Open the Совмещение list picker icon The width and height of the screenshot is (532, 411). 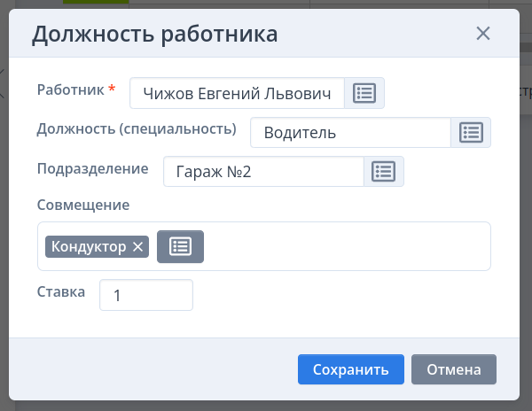180,246
